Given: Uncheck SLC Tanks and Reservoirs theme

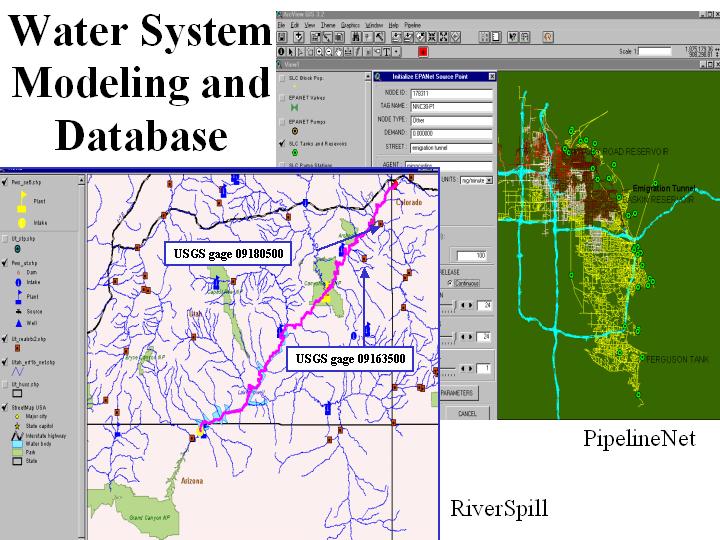Looking at the screenshot, I should pyautogui.click(x=282, y=144).
